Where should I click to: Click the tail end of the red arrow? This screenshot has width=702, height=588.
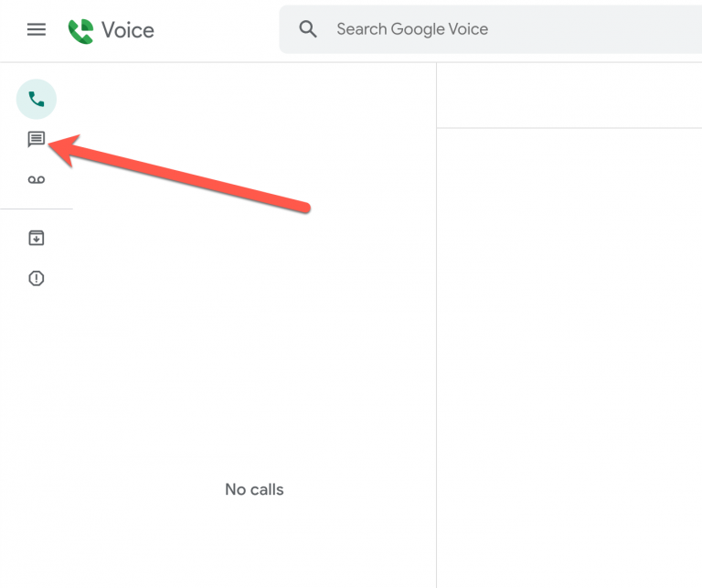tap(305, 207)
